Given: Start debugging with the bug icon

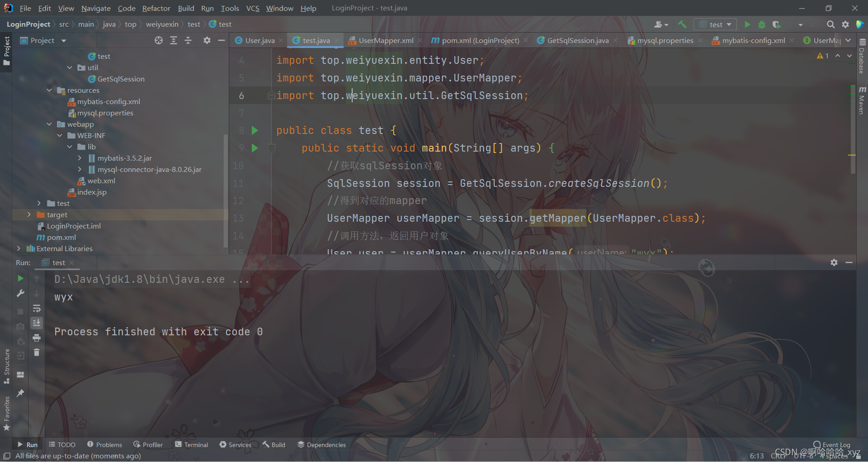Looking at the screenshot, I should (762, 24).
